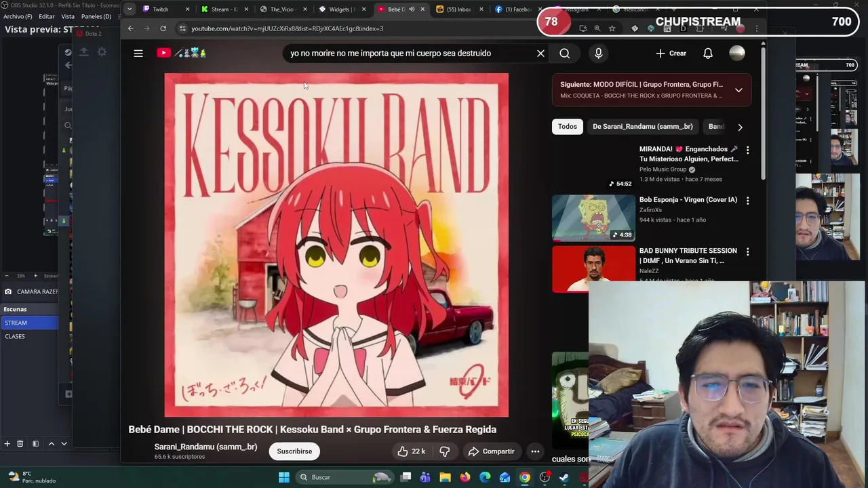868x488 pixels.
Task: Open the Bob Esponja video thumbnail
Action: pyautogui.click(x=593, y=218)
